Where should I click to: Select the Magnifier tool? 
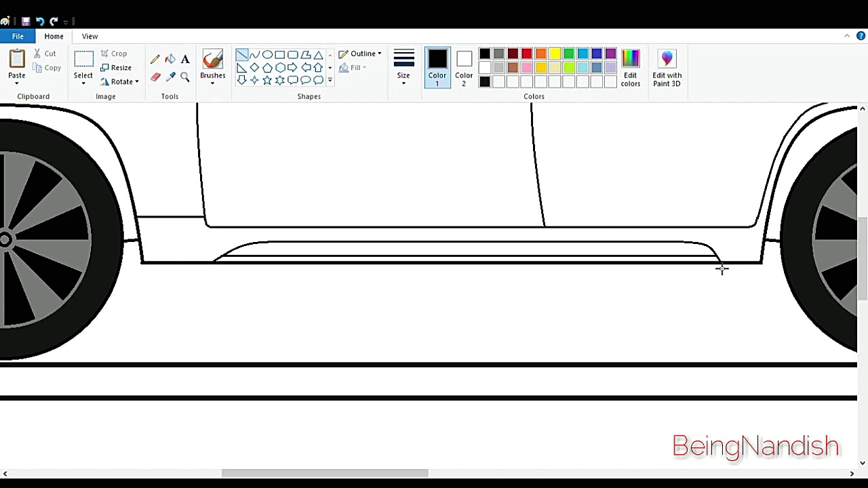185,77
